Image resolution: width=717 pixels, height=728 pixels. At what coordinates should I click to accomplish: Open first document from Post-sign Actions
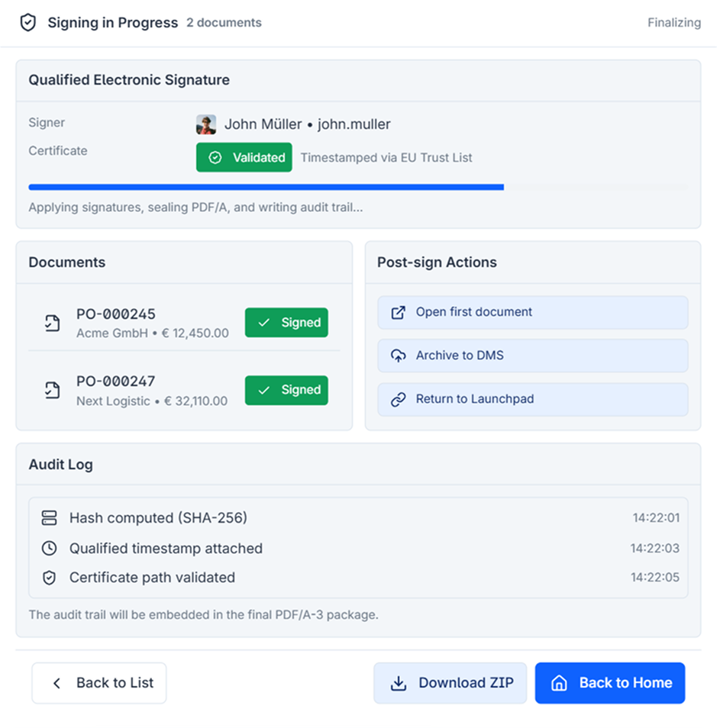coord(532,312)
